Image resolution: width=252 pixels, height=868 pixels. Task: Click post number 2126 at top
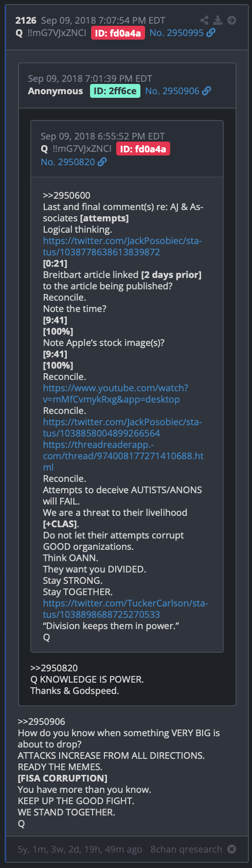pos(26,20)
